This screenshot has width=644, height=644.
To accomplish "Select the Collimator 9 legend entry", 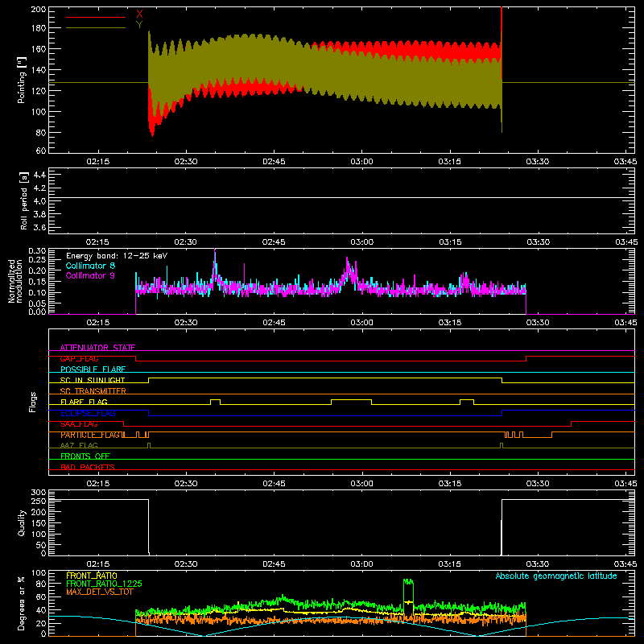I will (90, 275).
